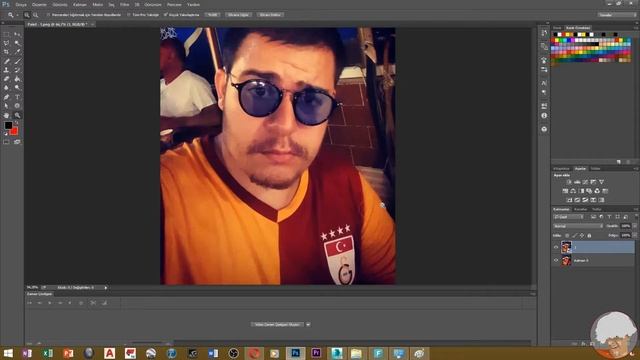Select the Brush tool
640x360 pixels.
click(x=17, y=61)
